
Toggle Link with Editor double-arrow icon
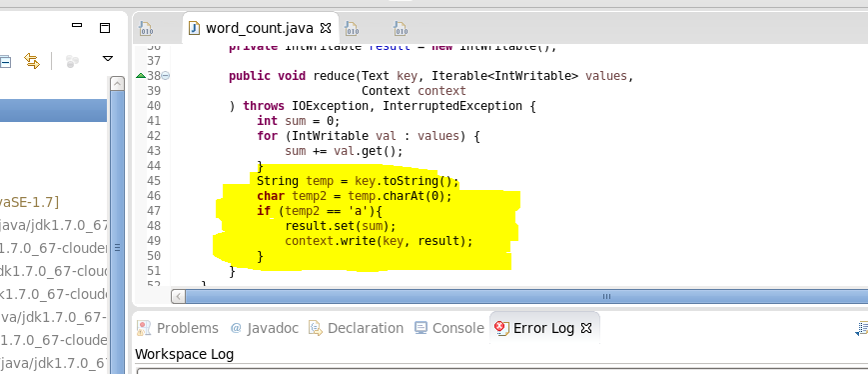tap(32, 61)
